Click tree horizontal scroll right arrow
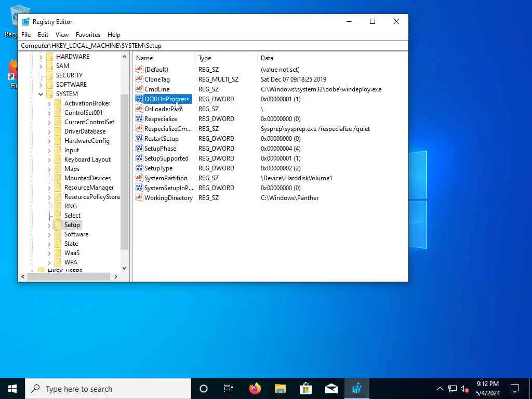The height and width of the screenshot is (399, 532). 116,276
